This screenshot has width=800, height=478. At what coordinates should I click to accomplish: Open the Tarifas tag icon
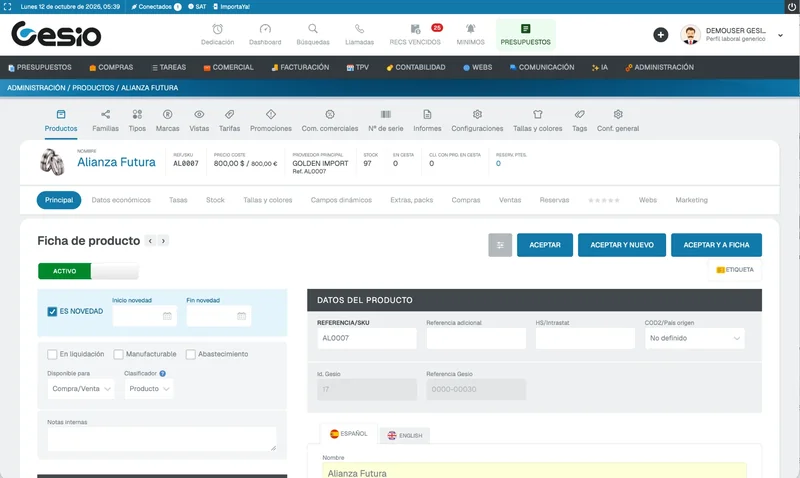[230, 114]
